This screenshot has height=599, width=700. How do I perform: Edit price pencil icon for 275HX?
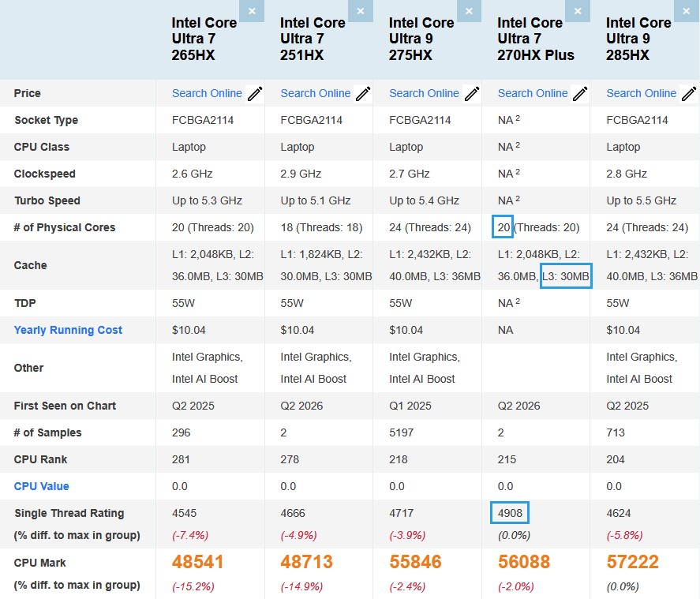(472, 94)
